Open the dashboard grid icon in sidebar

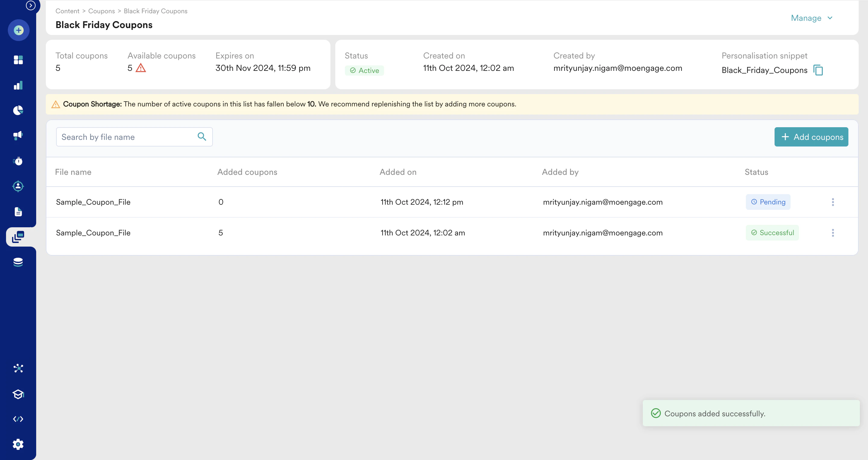click(18, 60)
